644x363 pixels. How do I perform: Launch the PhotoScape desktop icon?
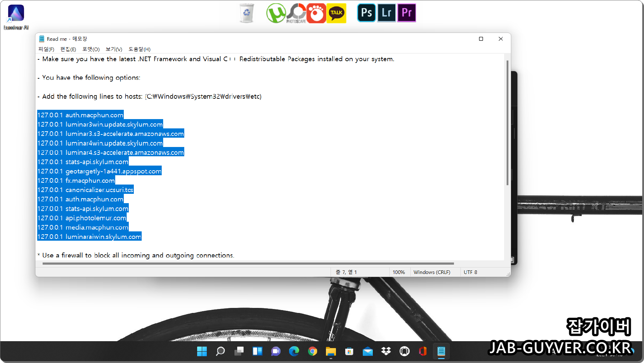[x=296, y=13]
